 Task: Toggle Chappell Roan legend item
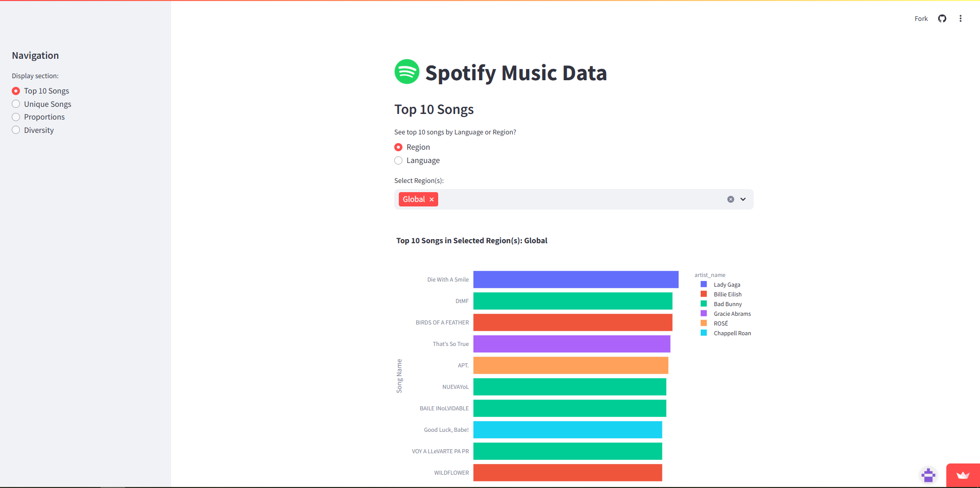[732, 333]
